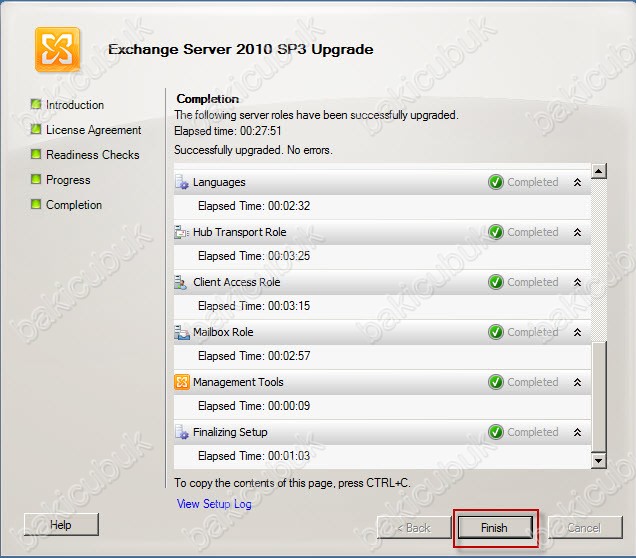Viewport: 636px width, 558px height.
Task: Collapse the Mailbox Role section
Action: (578, 333)
